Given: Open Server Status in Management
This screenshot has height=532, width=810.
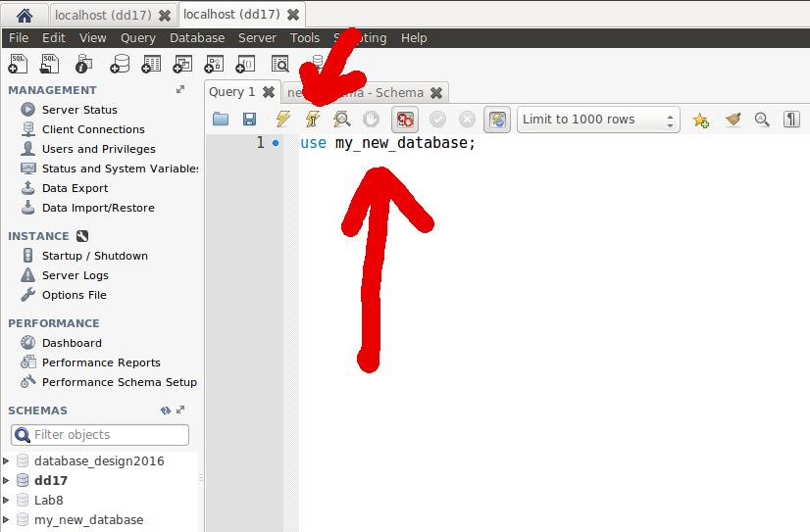Looking at the screenshot, I should pyautogui.click(x=79, y=110).
